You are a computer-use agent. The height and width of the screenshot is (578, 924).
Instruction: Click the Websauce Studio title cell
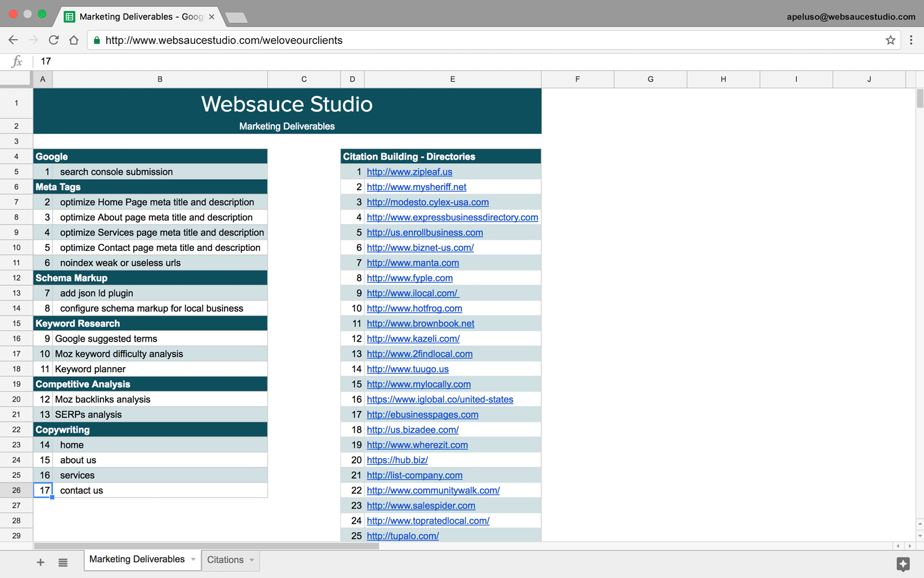(287, 103)
